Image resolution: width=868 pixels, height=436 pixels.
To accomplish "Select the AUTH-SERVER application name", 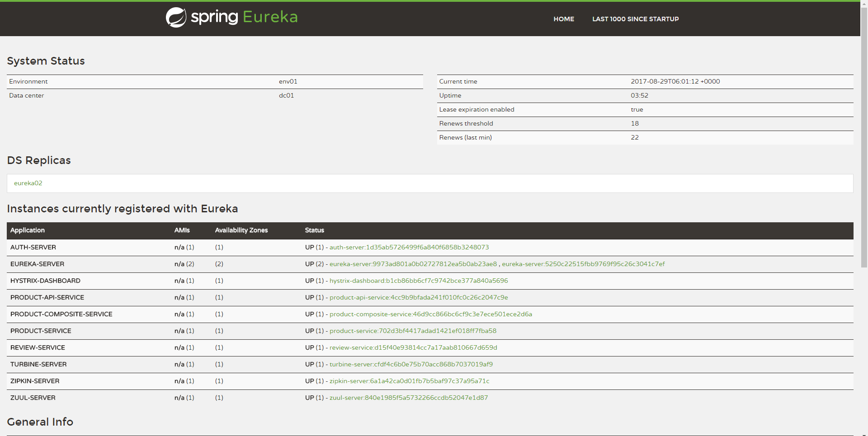I will tap(33, 247).
